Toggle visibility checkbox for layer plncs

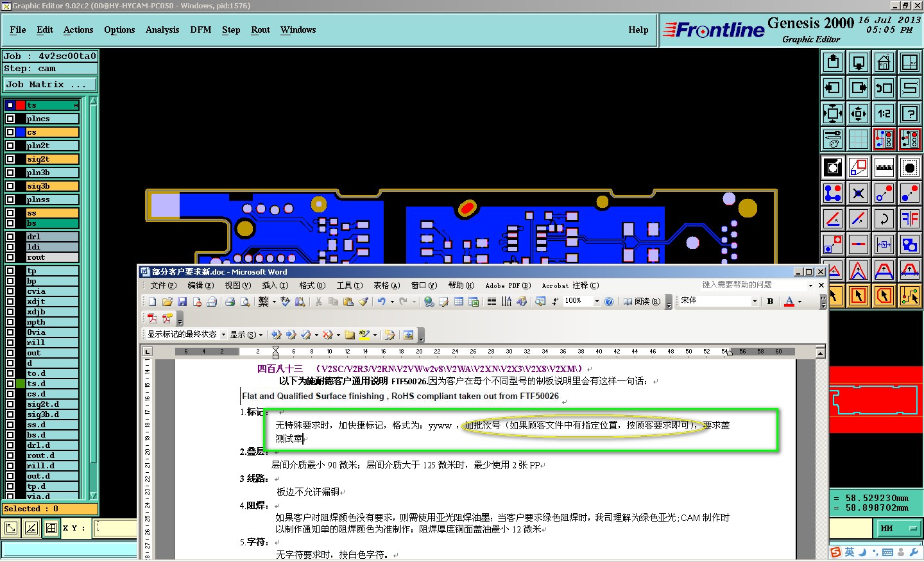pos(10,119)
